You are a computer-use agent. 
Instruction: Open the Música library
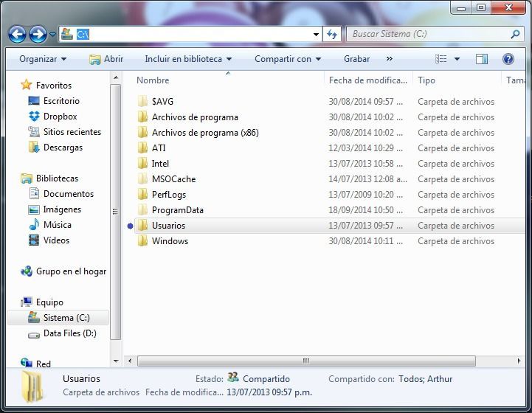58,225
